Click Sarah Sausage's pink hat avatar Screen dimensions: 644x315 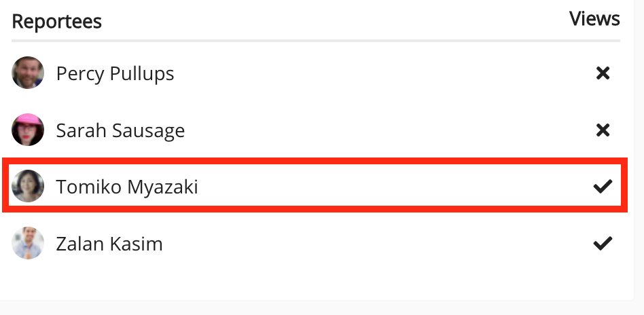(x=28, y=130)
